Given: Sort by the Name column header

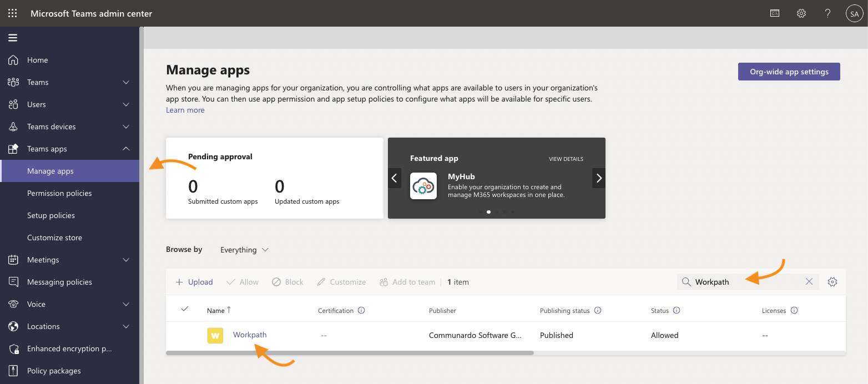Looking at the screenshot, I should 219,310.
